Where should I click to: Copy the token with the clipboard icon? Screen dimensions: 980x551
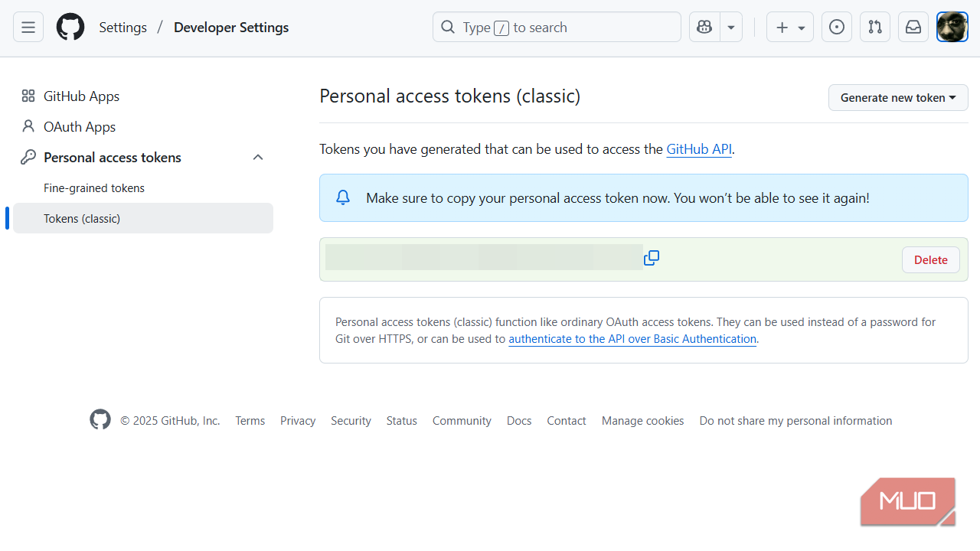(652, 258)
